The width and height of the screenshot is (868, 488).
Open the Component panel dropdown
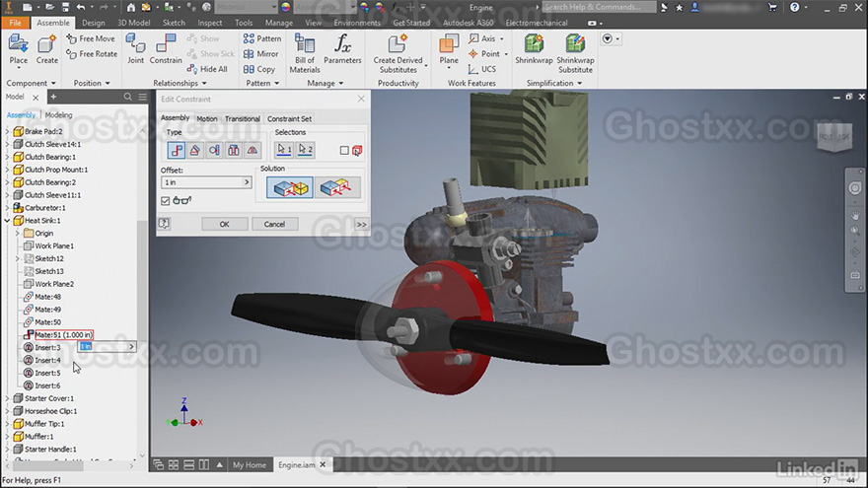point(31,83)
